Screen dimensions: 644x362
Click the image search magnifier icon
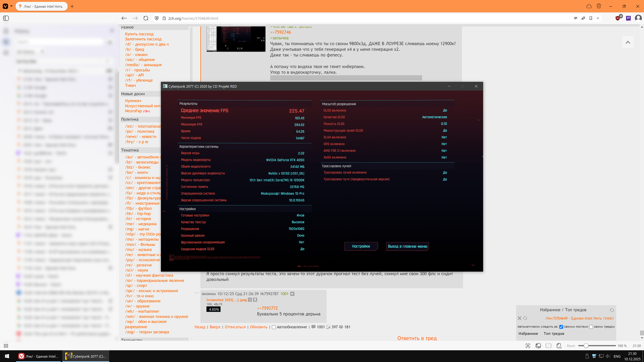tap(250, 300)
